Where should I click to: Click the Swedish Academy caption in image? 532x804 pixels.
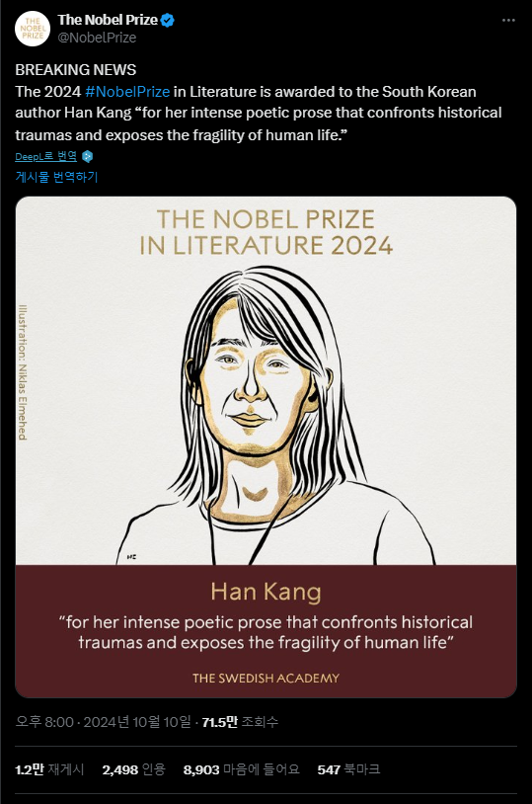(266, 678)
